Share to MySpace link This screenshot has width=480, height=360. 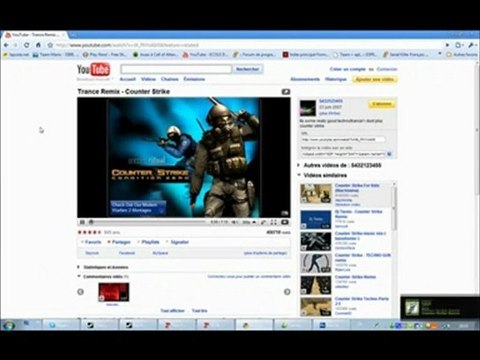point(160,253)
